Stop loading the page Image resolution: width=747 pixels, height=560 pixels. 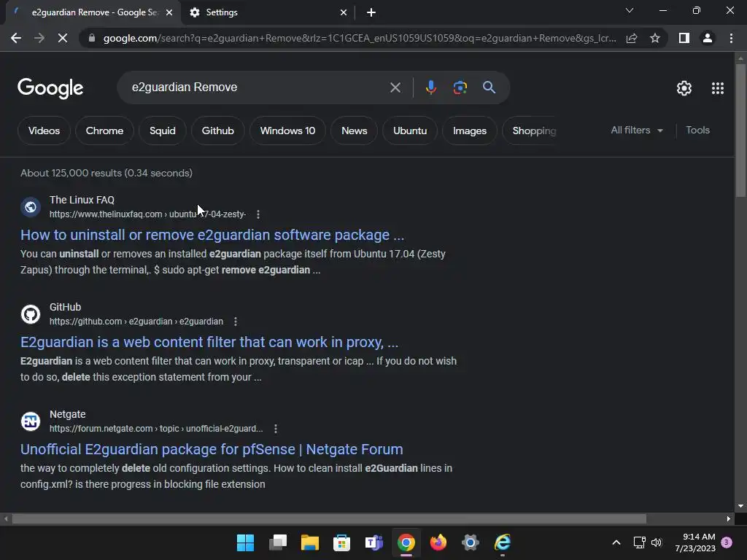pyautogui.click(x=63, y=38)
